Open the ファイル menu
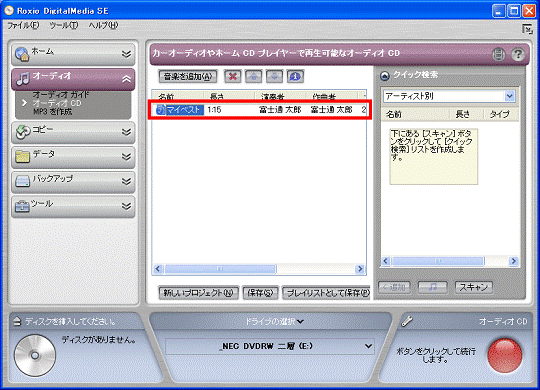Viewport: 540px width, 390px height. click(x=23, y=25)
